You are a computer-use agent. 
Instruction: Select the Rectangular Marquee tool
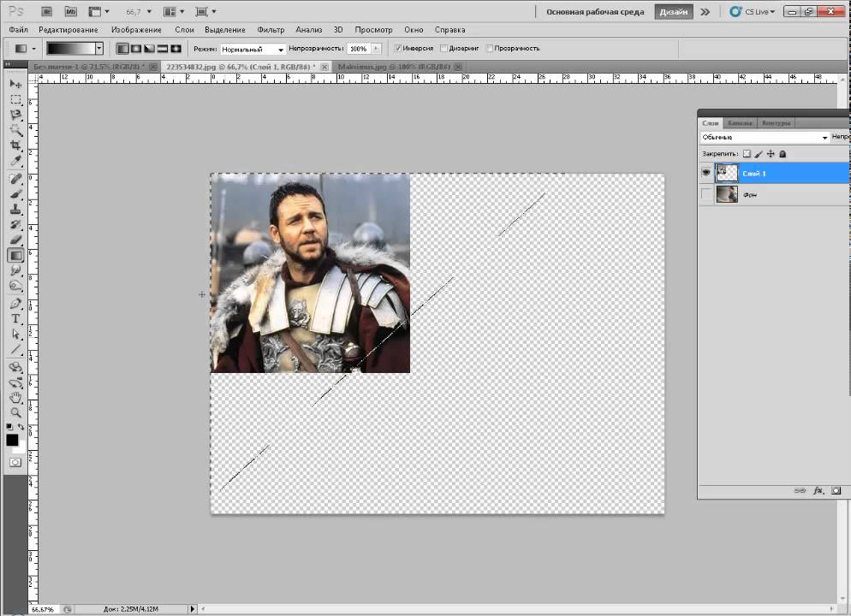(15, 100)
